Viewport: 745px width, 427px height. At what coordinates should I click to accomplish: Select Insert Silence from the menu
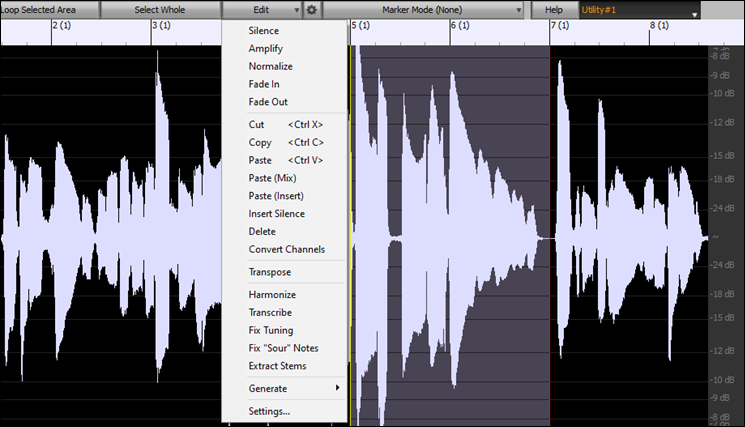coord(276,214)
